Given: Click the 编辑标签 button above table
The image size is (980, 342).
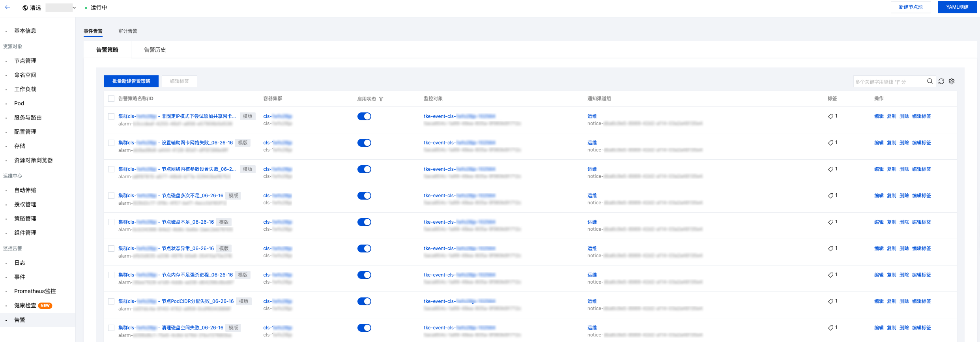Looking at the screenshot, I should coord(180,81).
